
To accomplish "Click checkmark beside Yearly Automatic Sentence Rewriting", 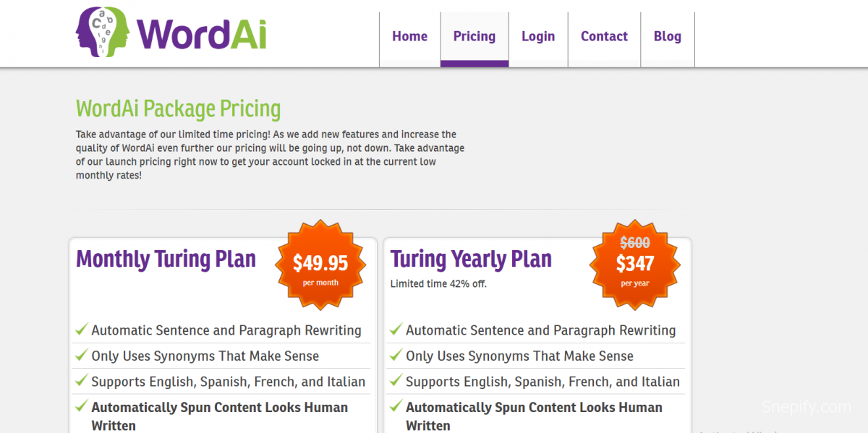I will click(x=396, y=330).
